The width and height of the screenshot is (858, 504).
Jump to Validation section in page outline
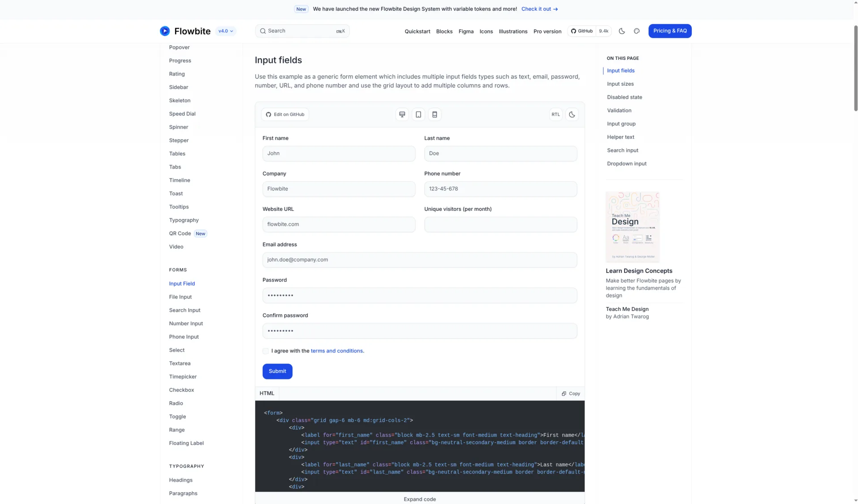click(x=619, y=110)
